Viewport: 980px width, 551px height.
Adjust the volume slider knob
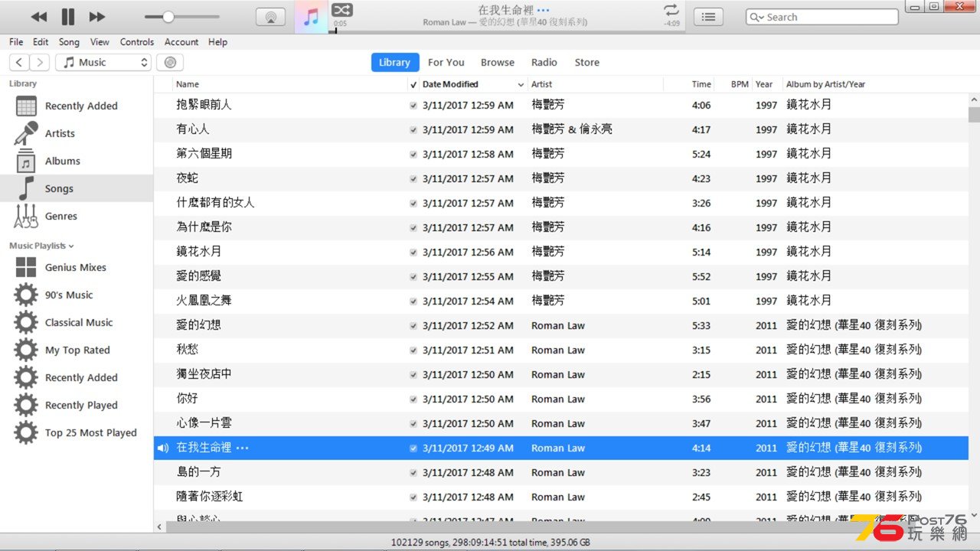pos(168,17)
